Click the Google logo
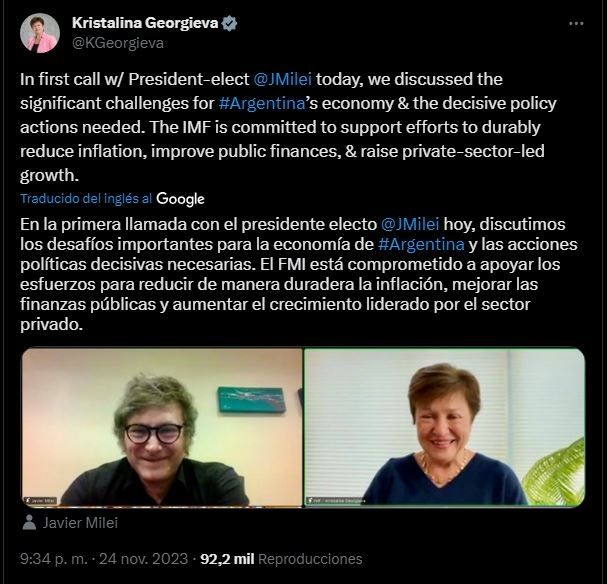This screenshot has height=584, width=607. 181,199
